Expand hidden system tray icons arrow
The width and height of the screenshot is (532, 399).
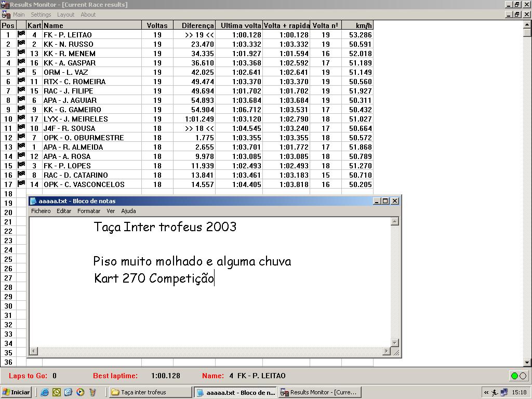pos(486,392)
